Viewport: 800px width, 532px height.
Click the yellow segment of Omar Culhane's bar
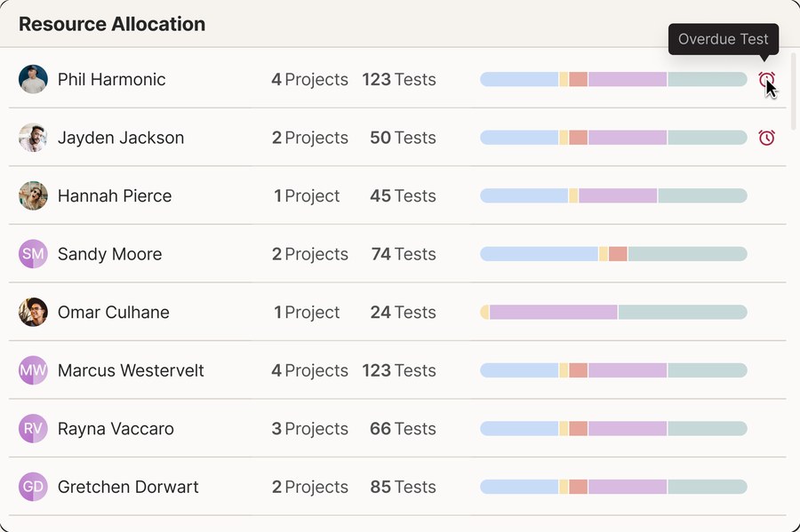click(x=484, y=312)
